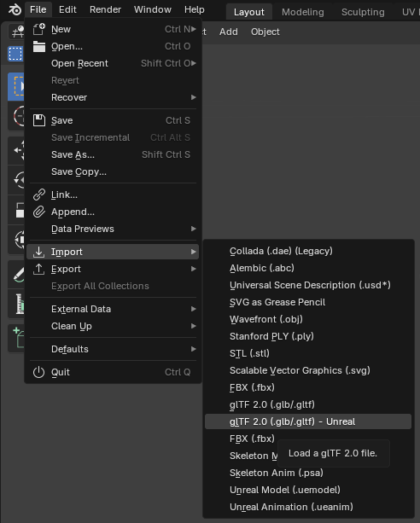Viewport: 420px width, 523px height.
Task: Open the Help menu
Action: click(x=195, y=9)
